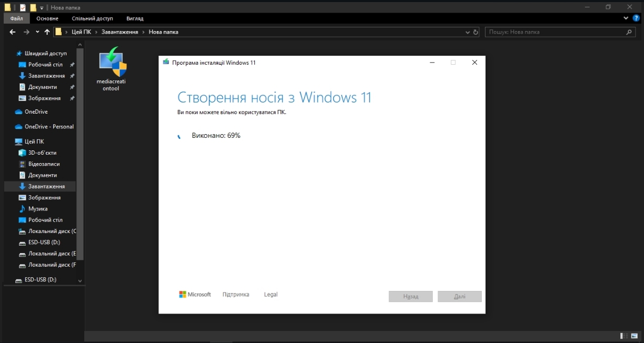Switch to the Спільний доступ tab
Screen dimensions: 644x343
92,18
